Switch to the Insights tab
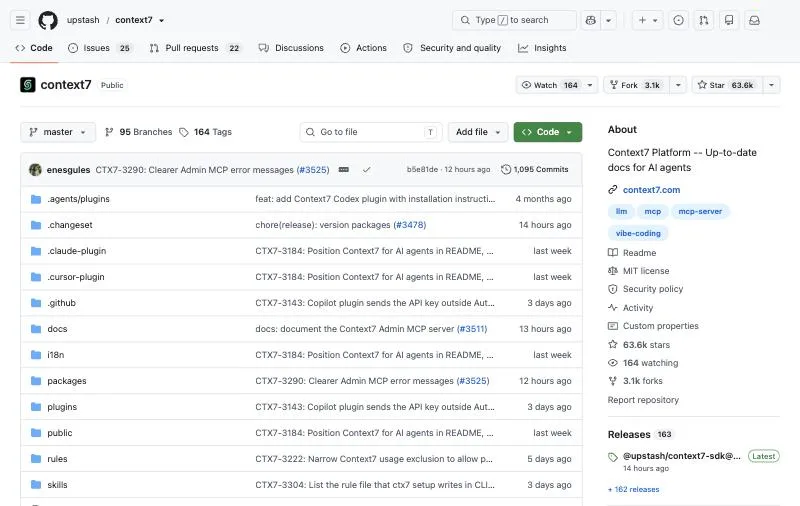Viewport: 800px width, 506px height. 542,48
